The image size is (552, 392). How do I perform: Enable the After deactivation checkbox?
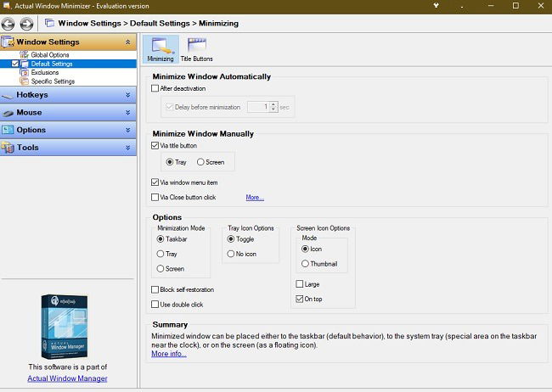coord(155,88)
